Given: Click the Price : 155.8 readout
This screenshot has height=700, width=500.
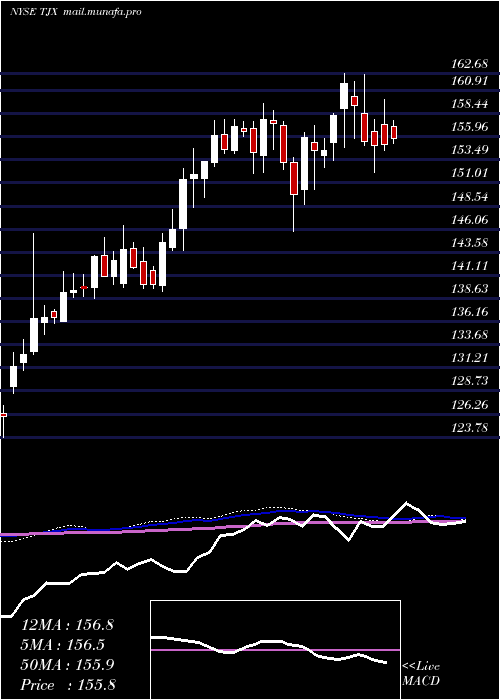Looking at the screenshot, I should click(x=68, y=685).
